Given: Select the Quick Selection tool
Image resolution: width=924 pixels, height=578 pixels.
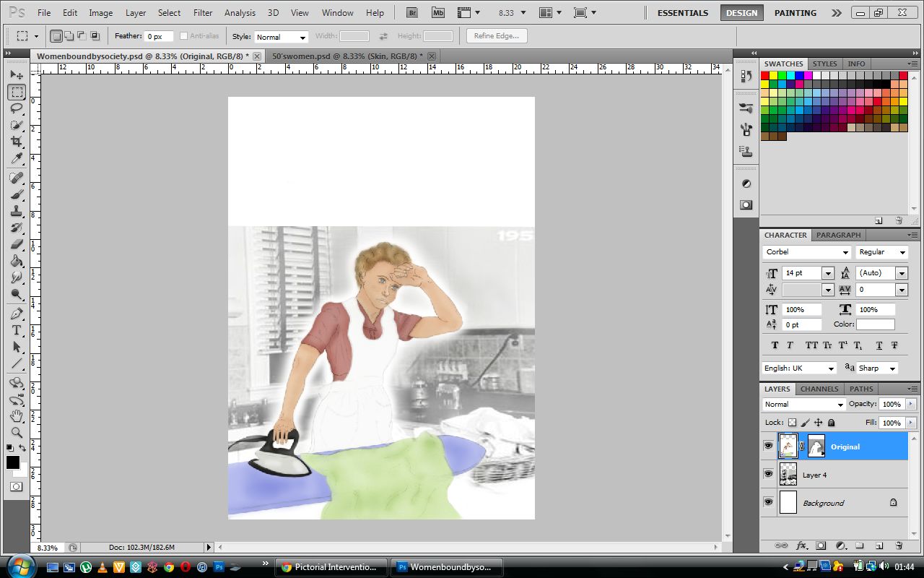Looking at the screenshot, I should coord(17,125).
